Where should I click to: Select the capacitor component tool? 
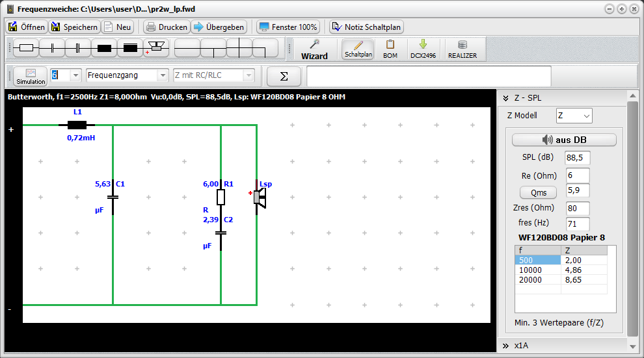(x=52, y=47)
